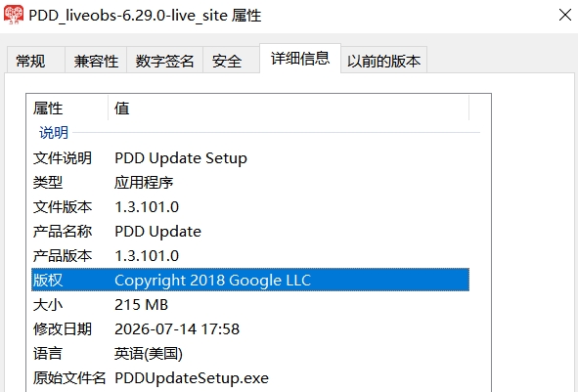Screen dimensions: 578x392
Task: Select the 大小 215 MB row
Action: (250, 305)
